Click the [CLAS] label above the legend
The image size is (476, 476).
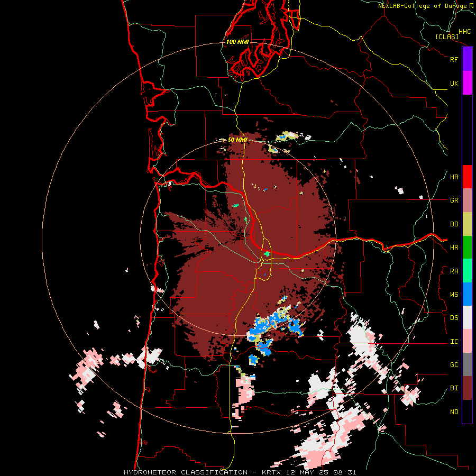point(447,37)
